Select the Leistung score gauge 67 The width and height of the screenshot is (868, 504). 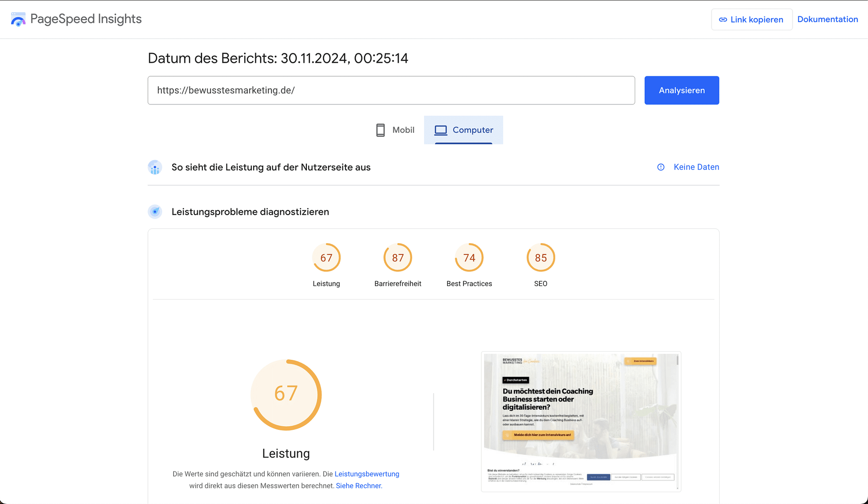(326, 258)
